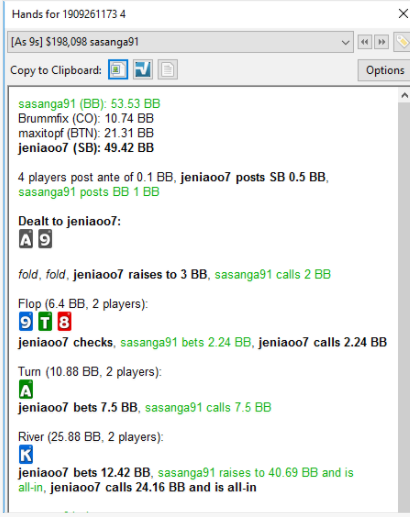Click the sasanga91 (BB) stack line
Image resolution: width=410 pixels, height=517 pixels.
pyautogui.click(x=89, y=104)
